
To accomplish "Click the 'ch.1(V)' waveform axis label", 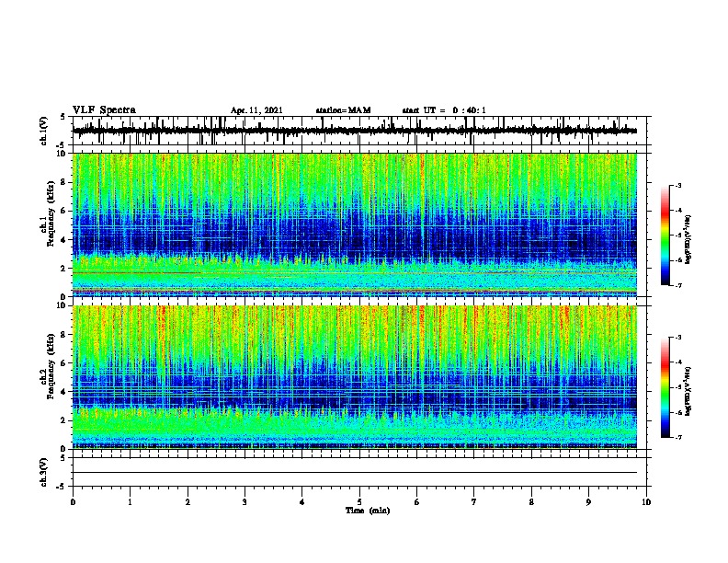I will [44, 131].
